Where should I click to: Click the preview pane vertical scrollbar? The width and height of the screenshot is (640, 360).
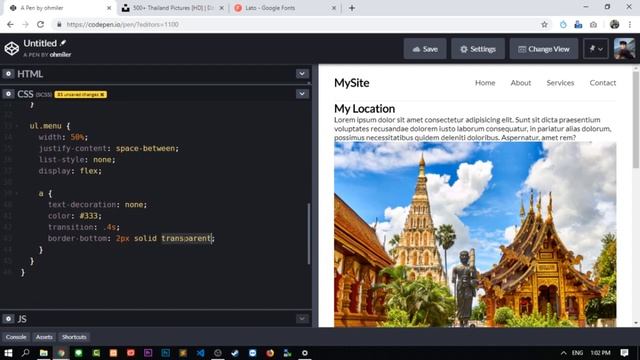coord(636,120)
